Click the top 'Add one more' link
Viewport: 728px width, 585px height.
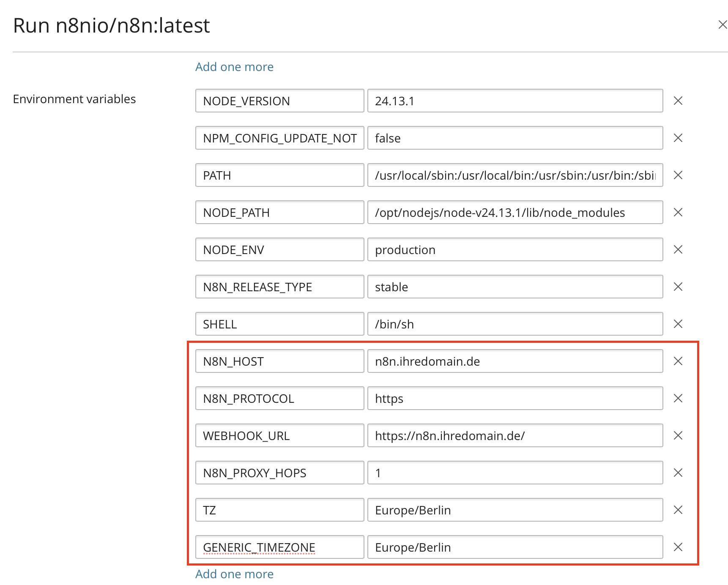pos(234,67)
